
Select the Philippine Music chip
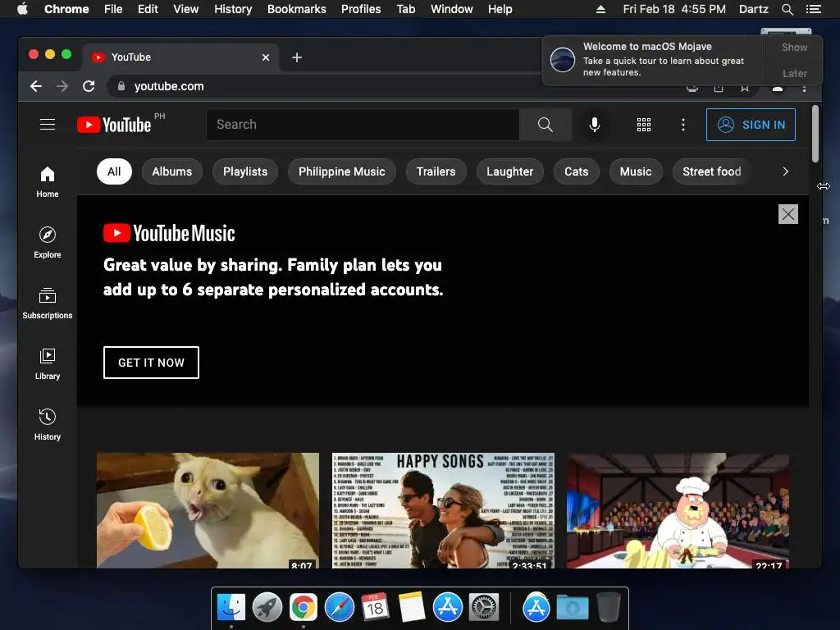point(342,171)
